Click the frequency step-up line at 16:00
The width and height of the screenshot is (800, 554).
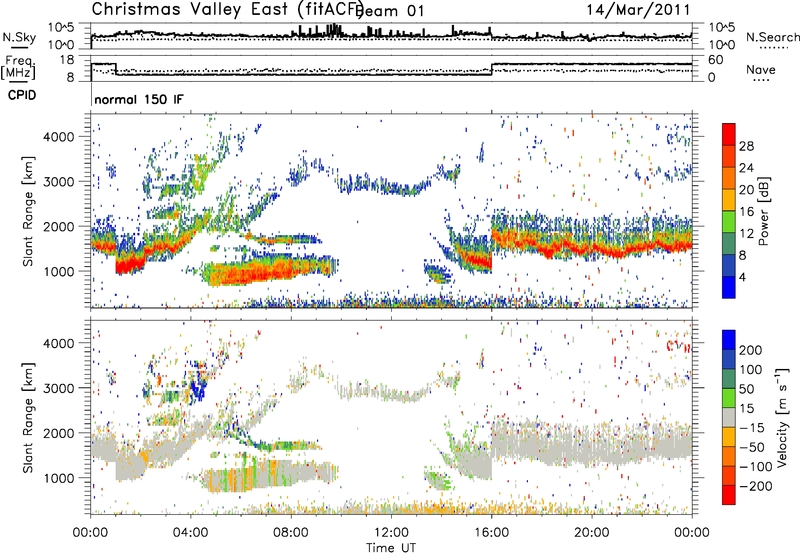click(x=492, y=69)
